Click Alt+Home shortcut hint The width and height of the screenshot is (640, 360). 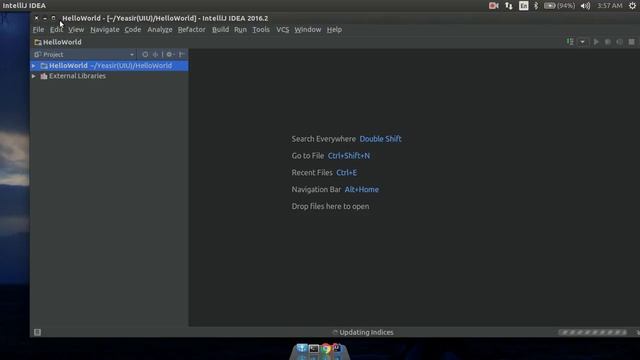[x=362, y=189]
